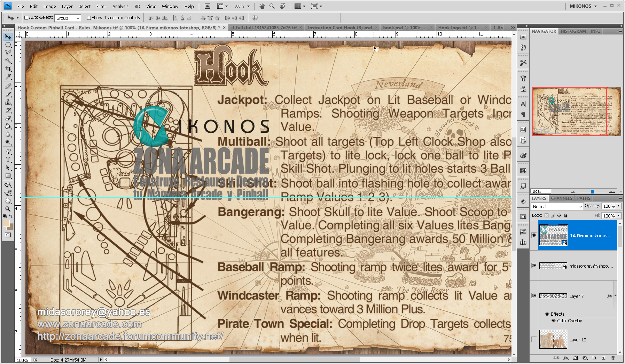Screen dimensions: 625x364
Task: Show the hidden Layer 13
Action: tap(534, 340)
